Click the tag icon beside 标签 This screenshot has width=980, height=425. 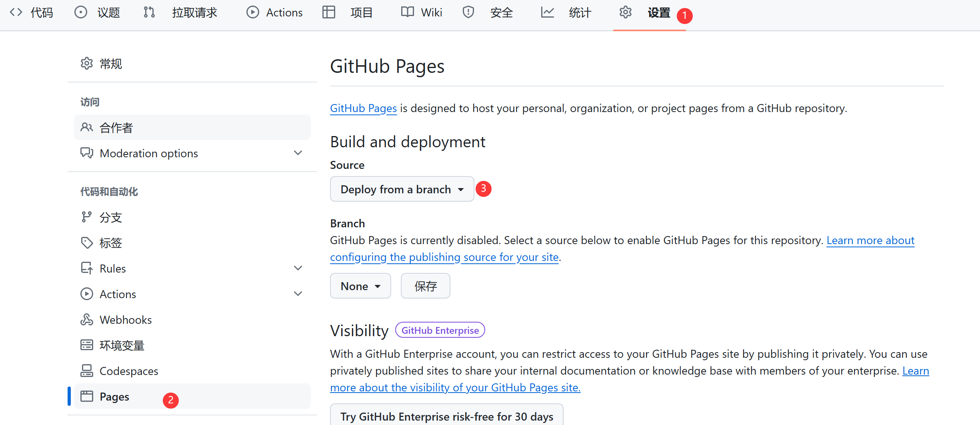[x=87, y=243]
